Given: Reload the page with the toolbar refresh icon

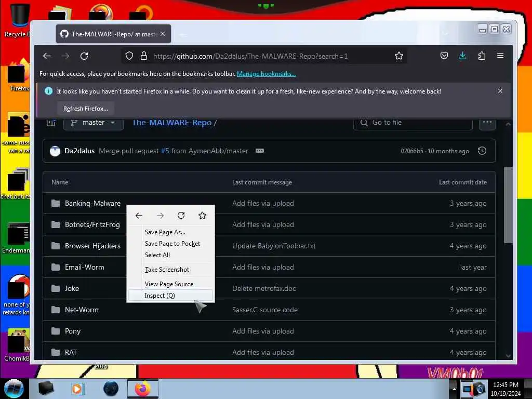Looking at the screenshot, I should [x=84, y=56].
